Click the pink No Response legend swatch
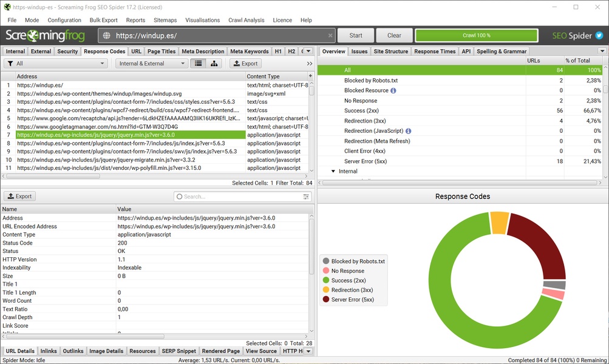The height and width of the screenshot is (364, 609). [x=326, y=271]
